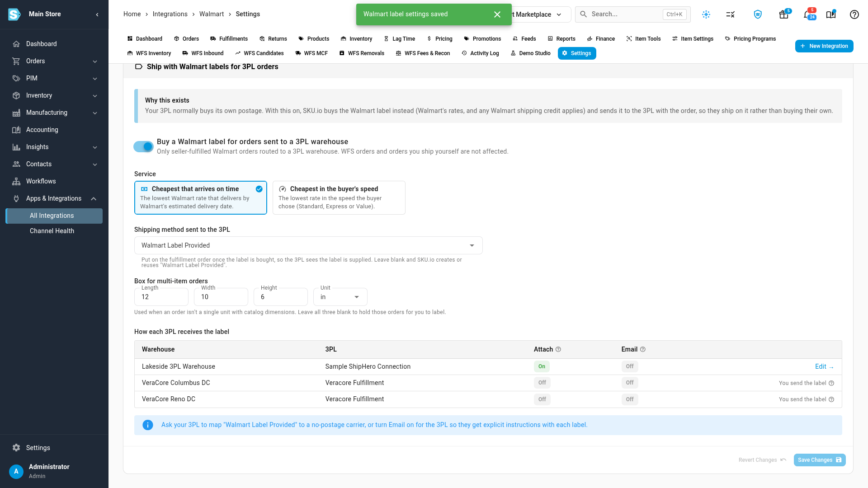Image resolution: width=868 pixels, height=488 pixels.
Task: Open the WFS Inventory tab
Action: [x=149, y=53]
